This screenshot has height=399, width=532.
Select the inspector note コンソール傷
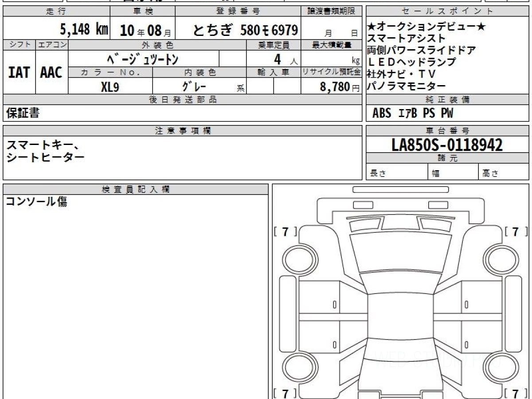point(36,202)
